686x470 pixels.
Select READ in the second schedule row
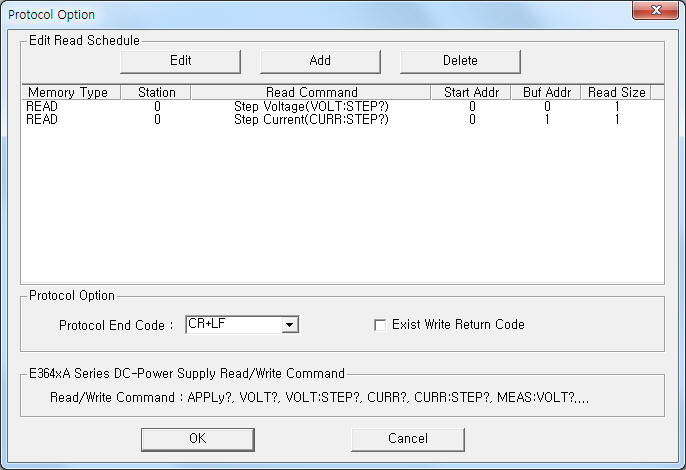click(x=42, y=119)
